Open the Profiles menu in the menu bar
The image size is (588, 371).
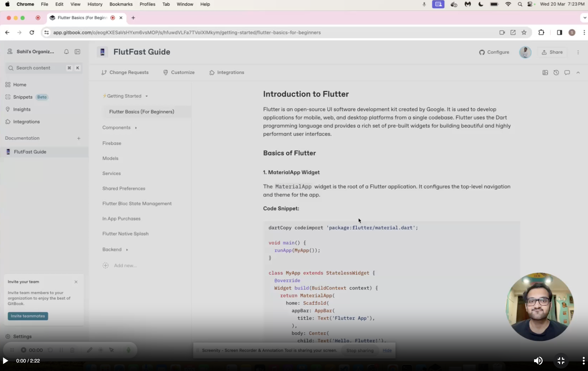(x=148, y=4)
